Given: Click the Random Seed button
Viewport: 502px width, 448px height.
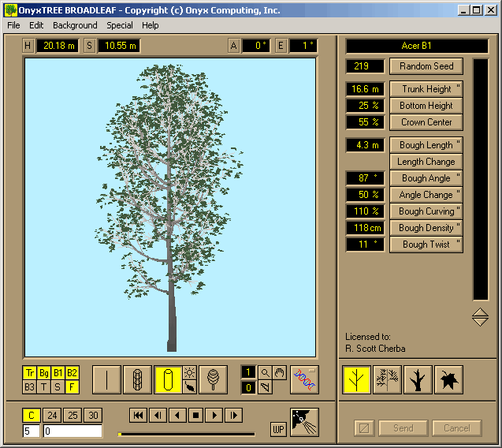Looking at the screenshot, I should [426, 66].
